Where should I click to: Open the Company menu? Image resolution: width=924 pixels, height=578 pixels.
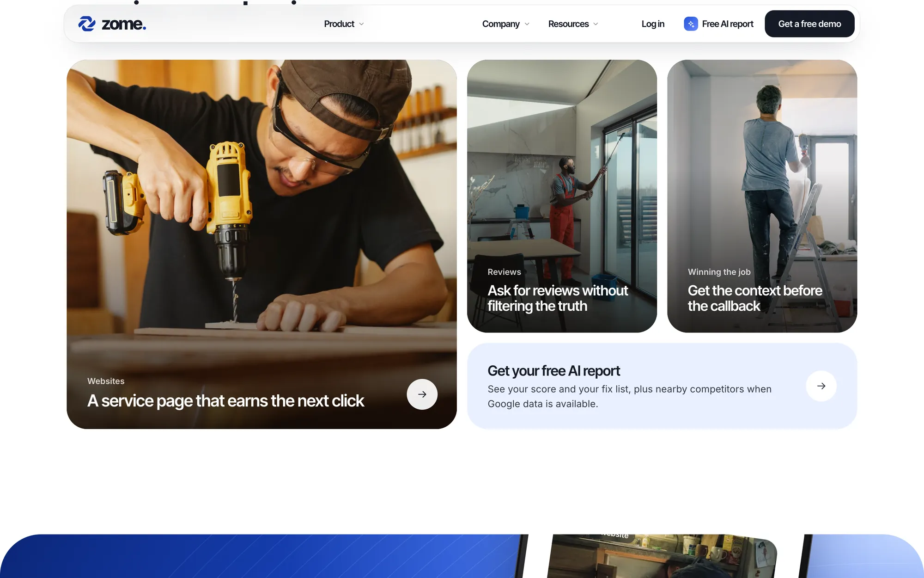pyautogui.click(x=505, y=24)
